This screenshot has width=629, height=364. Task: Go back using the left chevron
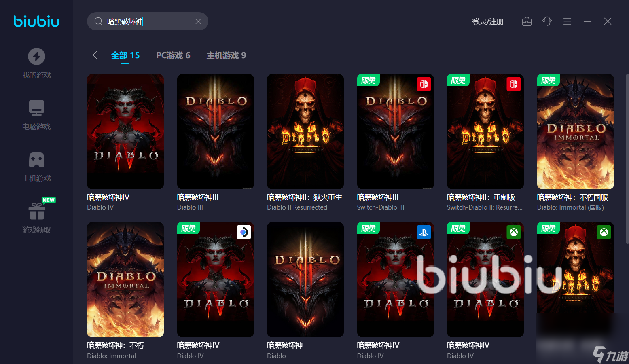click(x=95, y=55)
